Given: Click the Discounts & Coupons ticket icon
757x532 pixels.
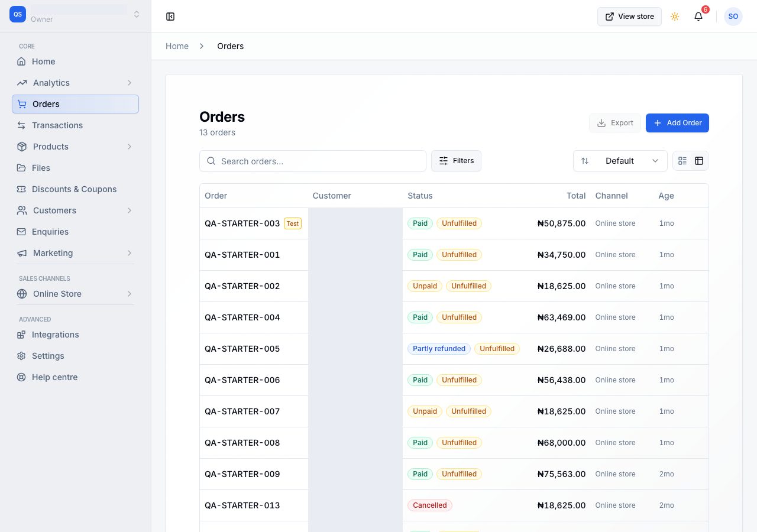Looking at the screenshot, I should [21, 189].
